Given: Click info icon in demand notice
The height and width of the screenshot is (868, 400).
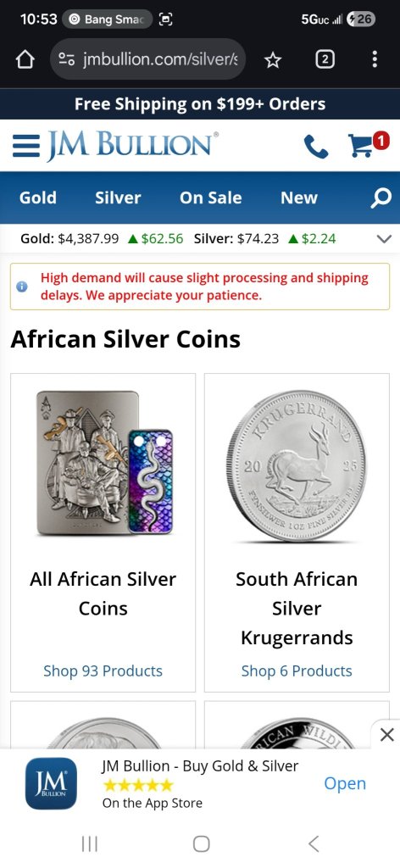Looking at the screenshot, I should click(22, 287).
